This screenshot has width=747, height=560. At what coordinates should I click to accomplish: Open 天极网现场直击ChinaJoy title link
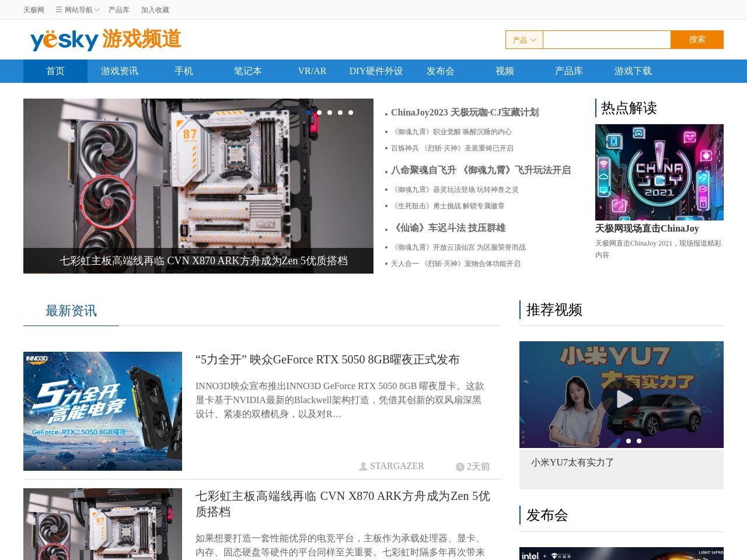pyautogui.click(x=647, y=229)
